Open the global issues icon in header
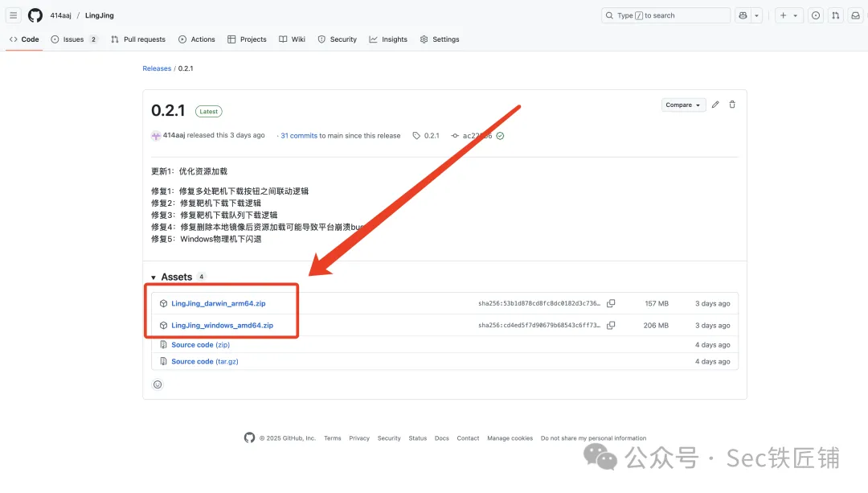868x493 pixels. pos(816,15)
